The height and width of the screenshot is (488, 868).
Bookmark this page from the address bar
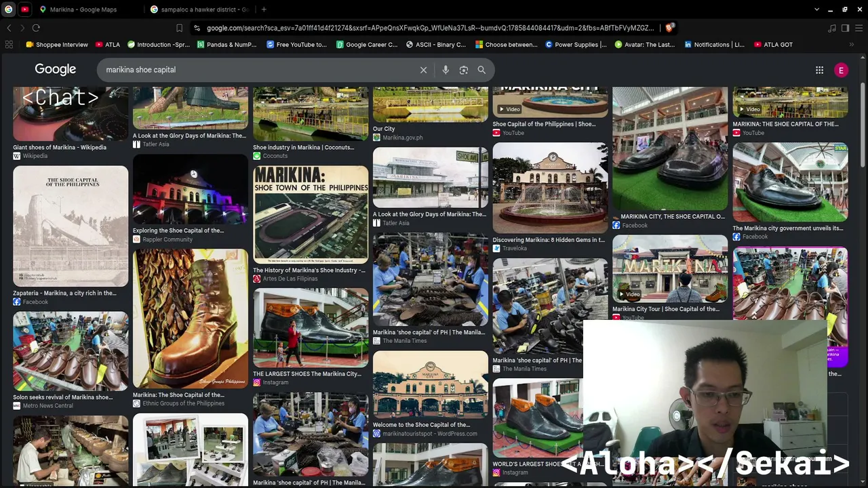coord(179,28)
